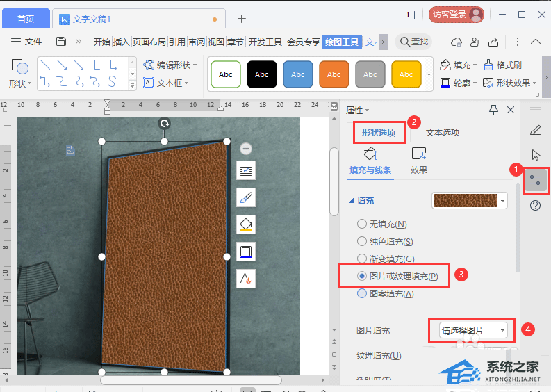The image size is (551, 392).
Task: Open the Shape gallery icon
Action: [20, 74]
